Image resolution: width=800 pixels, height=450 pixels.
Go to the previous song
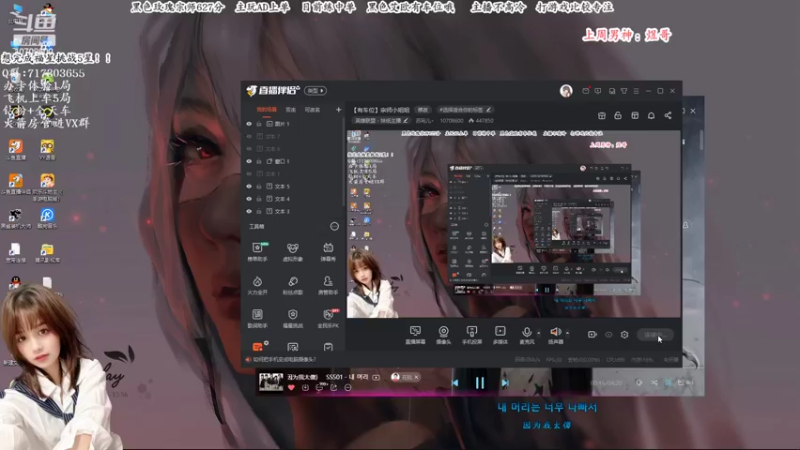tap(455, 383)
